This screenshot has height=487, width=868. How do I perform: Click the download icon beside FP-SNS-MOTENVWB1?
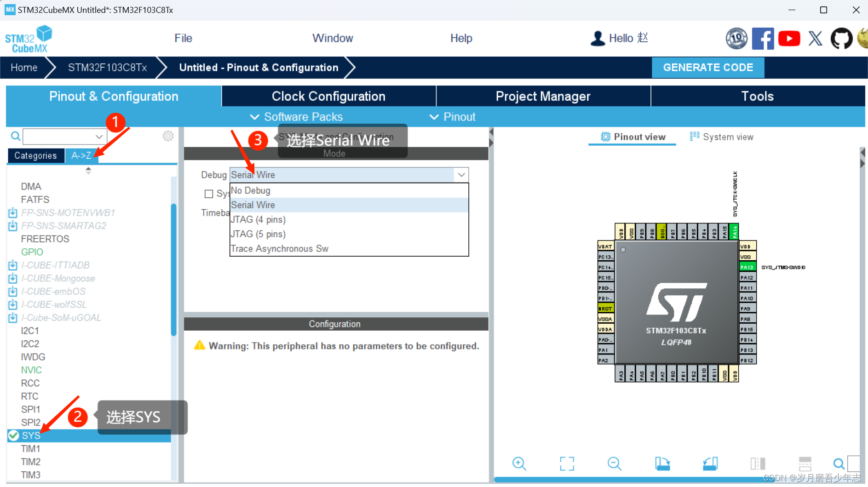[x=13, y=212]
